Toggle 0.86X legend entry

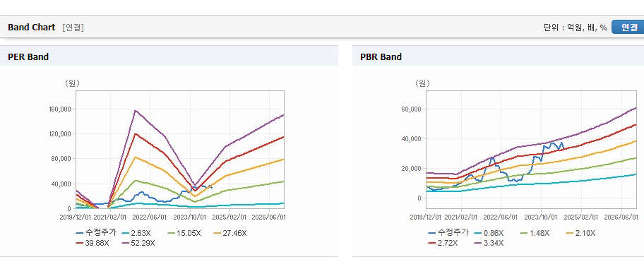click(x=489, y=233)
